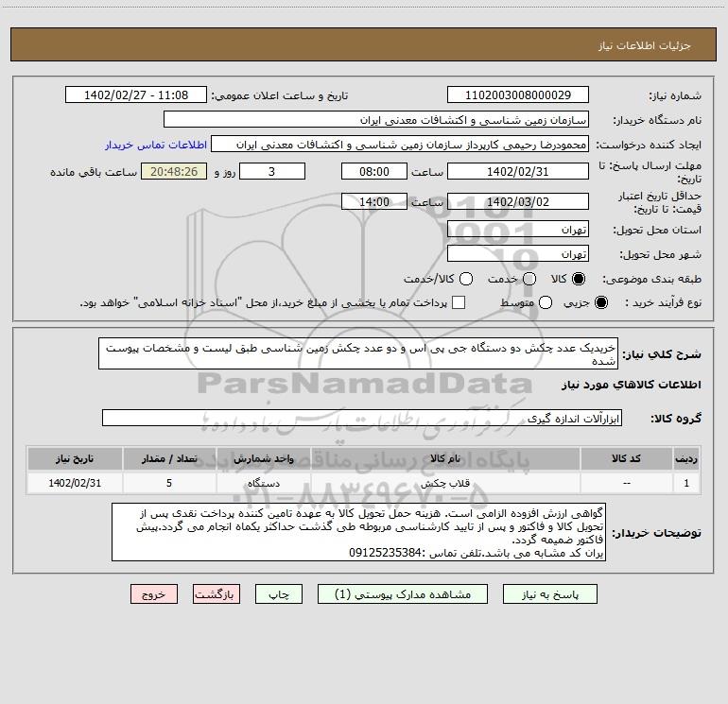Viewport: 728px width, 704px height.
Task: Click the اطلاعات کالاهای مورد نیاز heading
Action: 631,385
